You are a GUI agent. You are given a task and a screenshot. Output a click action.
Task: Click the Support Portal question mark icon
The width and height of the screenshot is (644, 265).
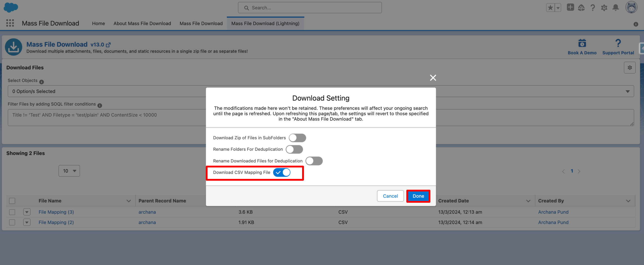tap(618, 43)
